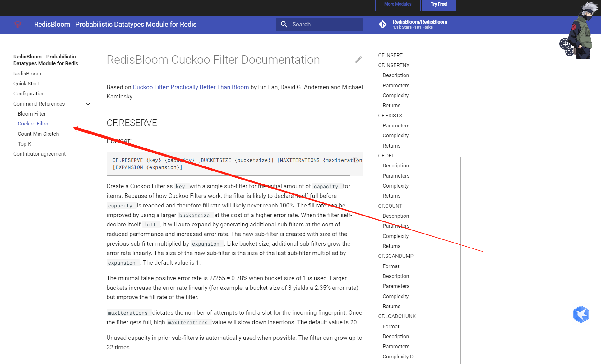Click the code block horizontal scrollbar
The height and width of the screenshot is (364, 601).
click(x=228, y=175)
